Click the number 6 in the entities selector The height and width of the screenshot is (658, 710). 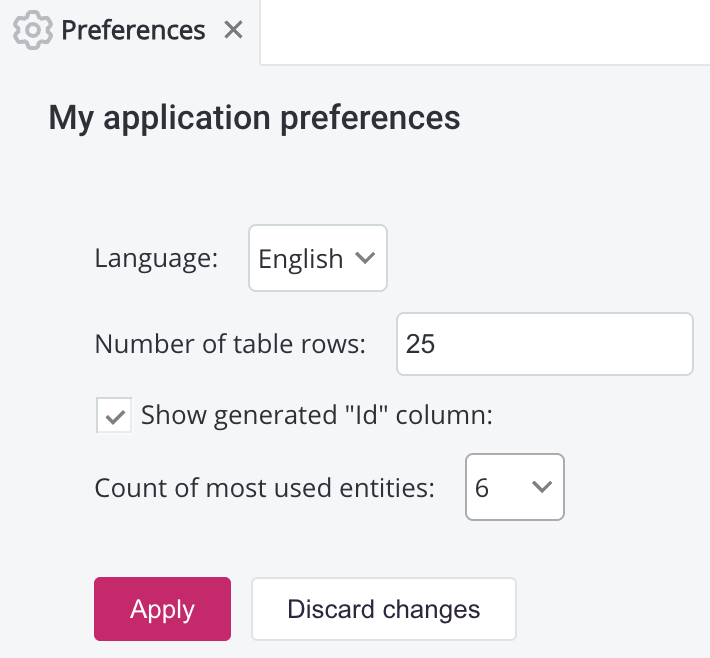pyautogui.click(x=482, y=488)
